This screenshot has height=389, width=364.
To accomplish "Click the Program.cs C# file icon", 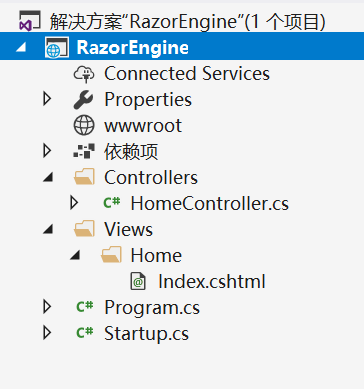I will tap(85, 306).
